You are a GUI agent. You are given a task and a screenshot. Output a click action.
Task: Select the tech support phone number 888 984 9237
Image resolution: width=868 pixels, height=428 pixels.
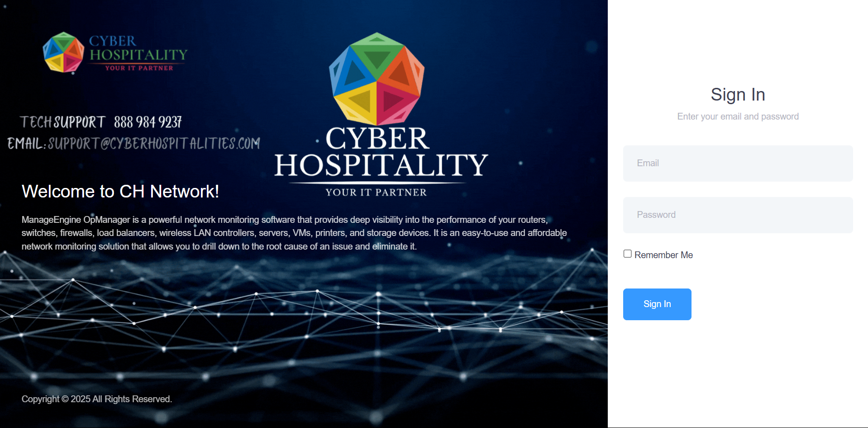pos(148,122)
